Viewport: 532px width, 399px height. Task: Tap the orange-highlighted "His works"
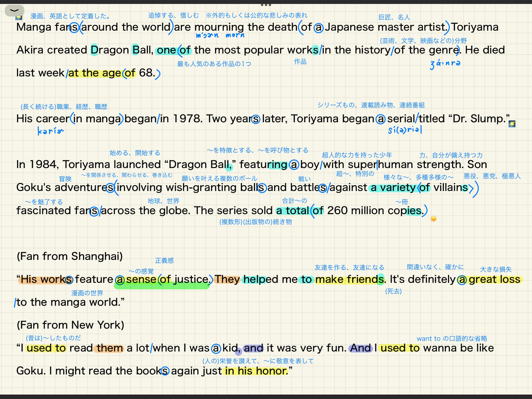click(x=46, y=279)
